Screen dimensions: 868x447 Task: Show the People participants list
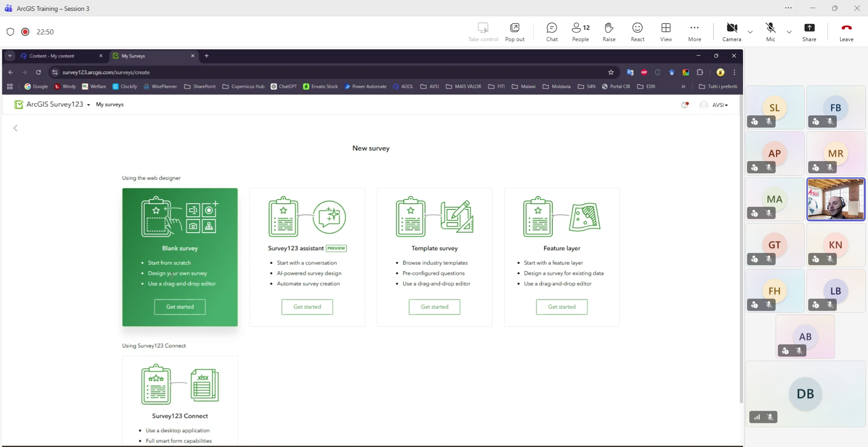coord(580,32)
